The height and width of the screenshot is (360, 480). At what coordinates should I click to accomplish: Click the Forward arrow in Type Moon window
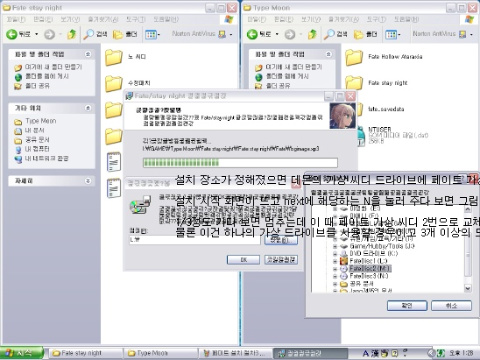[290, 34]
